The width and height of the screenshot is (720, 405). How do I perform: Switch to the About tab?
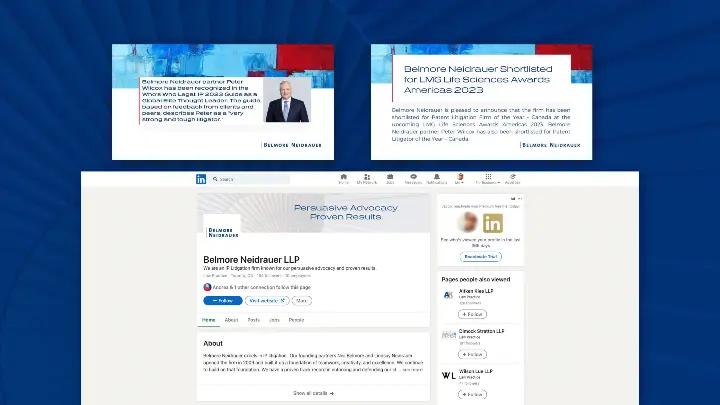point(231,320)
